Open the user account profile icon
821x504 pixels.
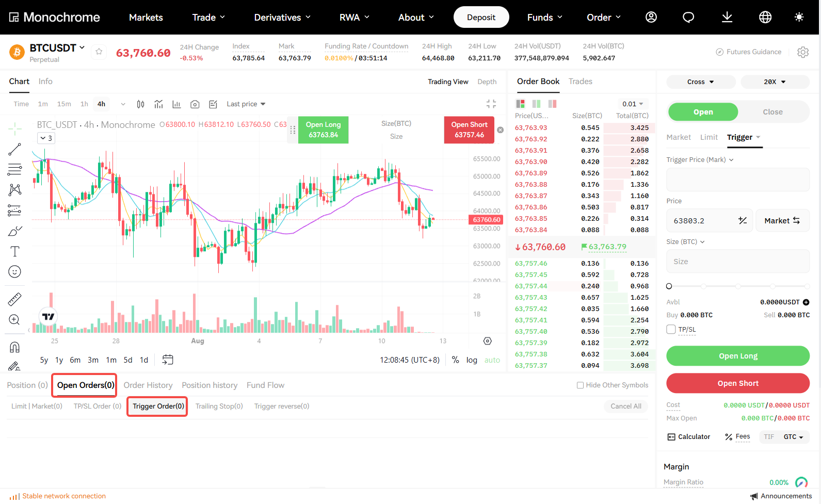click(x=651, y=17)
